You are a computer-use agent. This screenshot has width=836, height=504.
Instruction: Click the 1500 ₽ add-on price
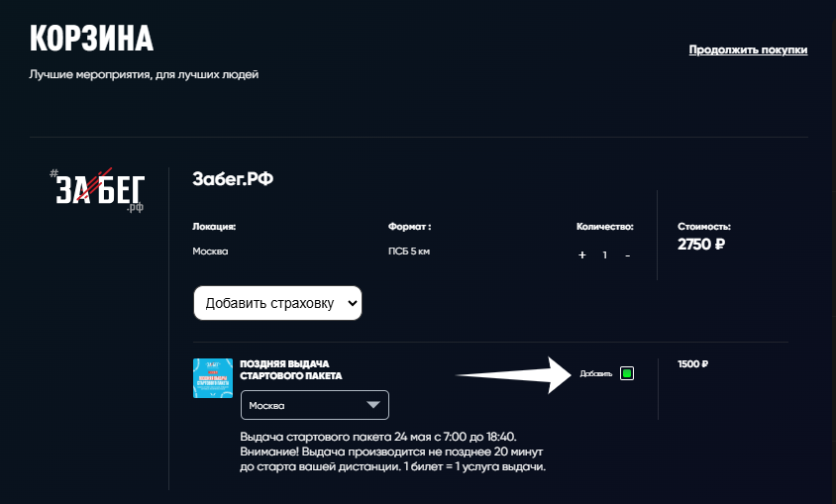click(x=692, y=364)
